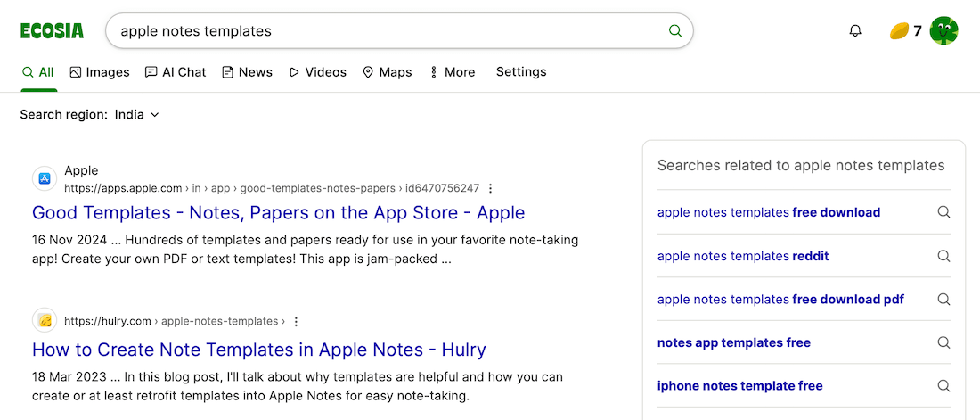The image size is (980, 420).
Task: Open three-dot menu for Apple result
Action: coord(491,188)
